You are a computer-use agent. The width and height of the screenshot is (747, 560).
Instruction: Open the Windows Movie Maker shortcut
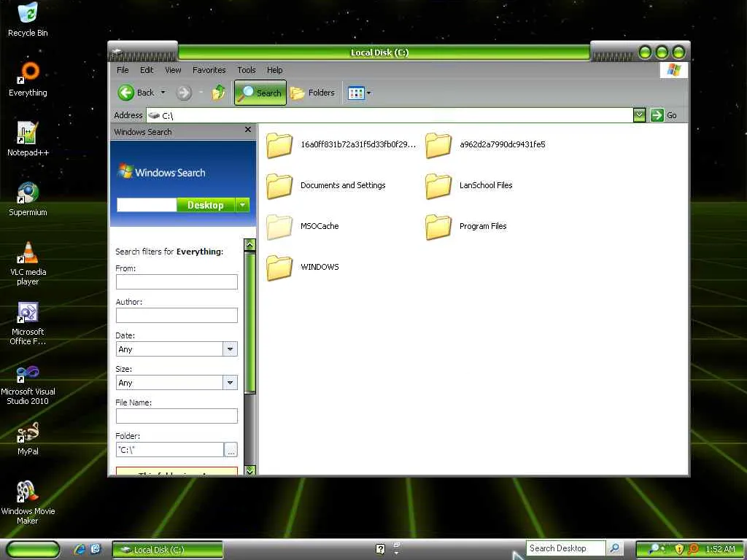click(28, 503)
